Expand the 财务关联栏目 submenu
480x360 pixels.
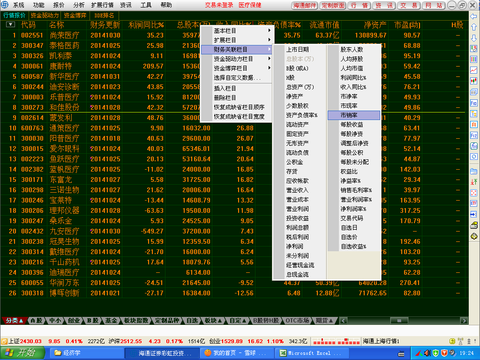(237, 49)
